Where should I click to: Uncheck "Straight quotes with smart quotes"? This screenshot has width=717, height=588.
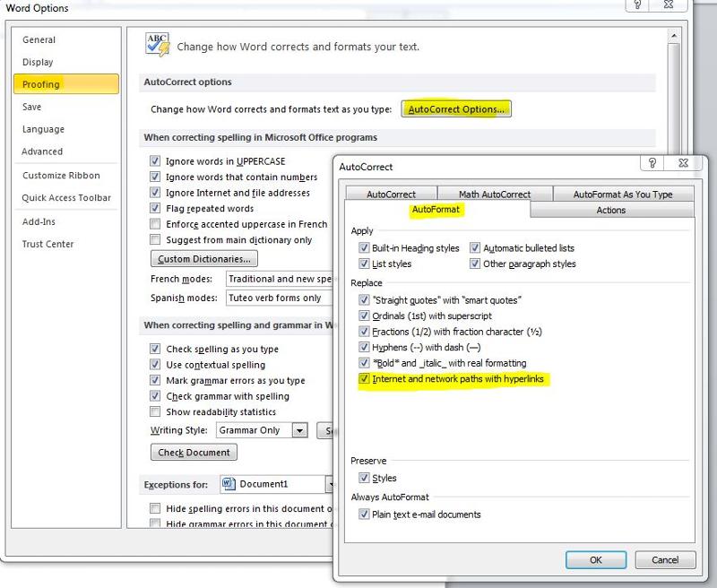tap(365, 300)
